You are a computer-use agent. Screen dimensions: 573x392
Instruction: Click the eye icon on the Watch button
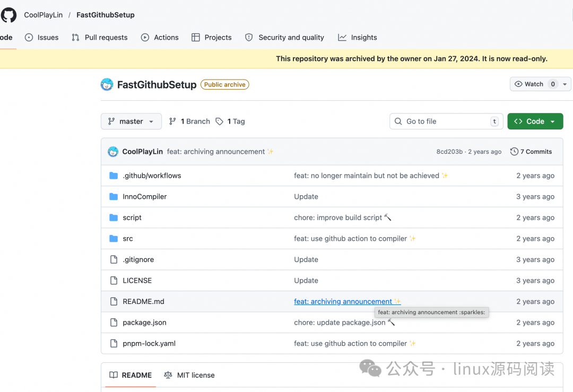point(519,84)
